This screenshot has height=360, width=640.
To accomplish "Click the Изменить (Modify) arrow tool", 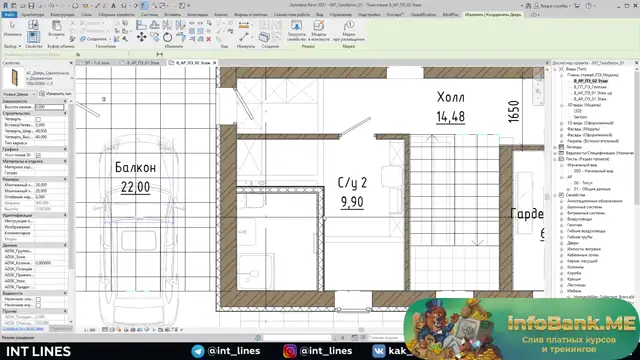I will tap(12, 28).
